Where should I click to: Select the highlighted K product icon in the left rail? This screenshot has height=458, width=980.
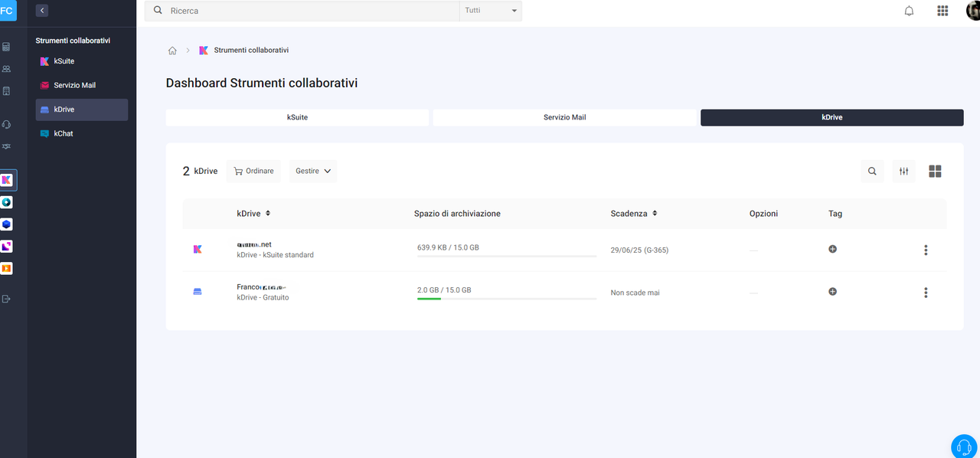click(7, 180)
